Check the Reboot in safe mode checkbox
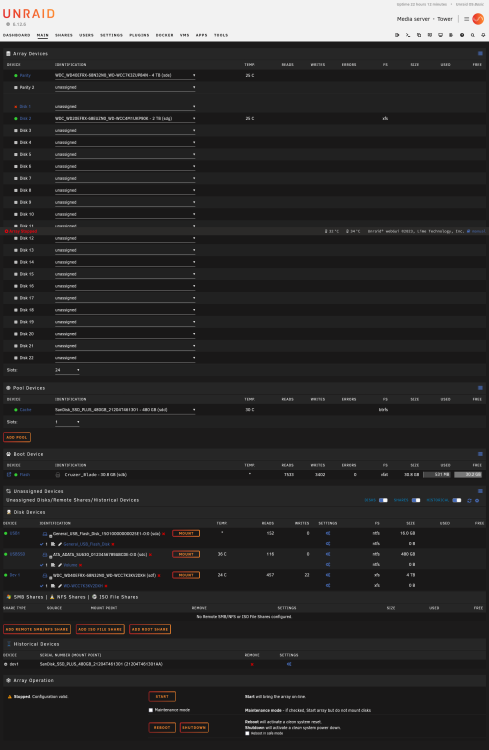The width and height of the screenshot is (489, 750). pyautogui.click(x=247, y=733)
